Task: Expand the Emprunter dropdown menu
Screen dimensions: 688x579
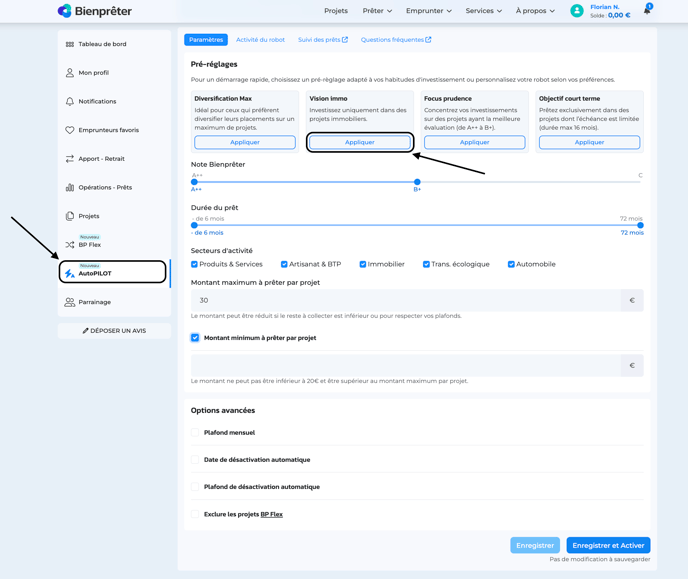Action: [x=429, y=11]
